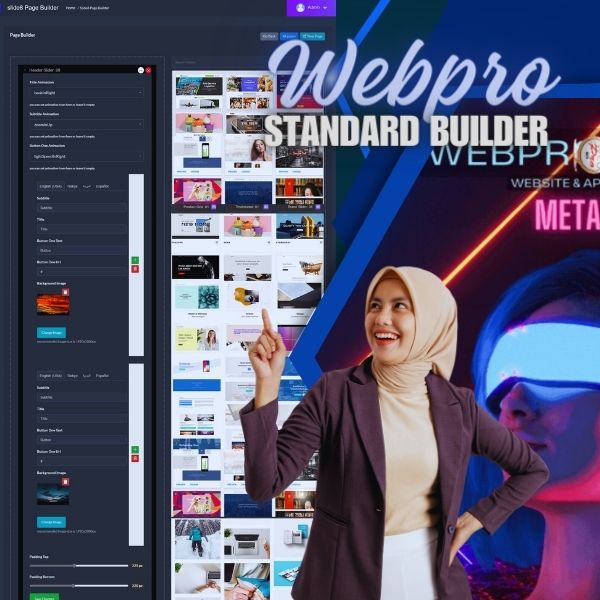Focus Subtitle field of orange-image slide
This screenshot has height=600, width=600.
(82, 208)
